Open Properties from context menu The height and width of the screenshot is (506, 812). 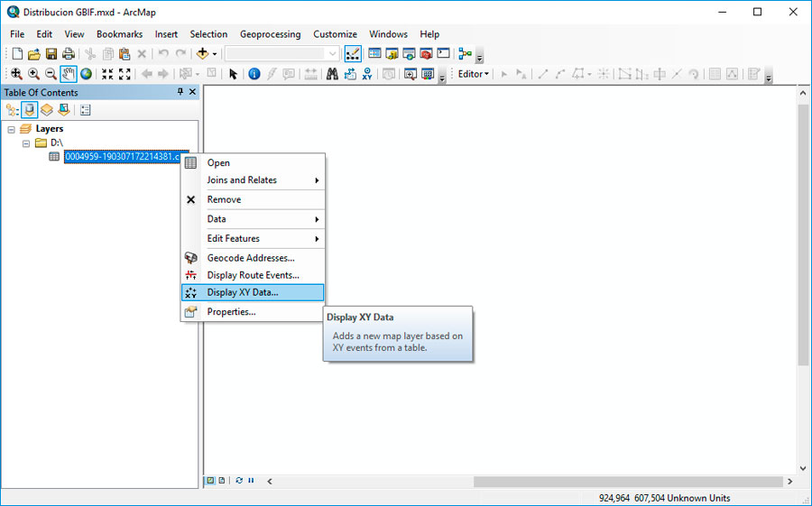(x=253, y=312)
